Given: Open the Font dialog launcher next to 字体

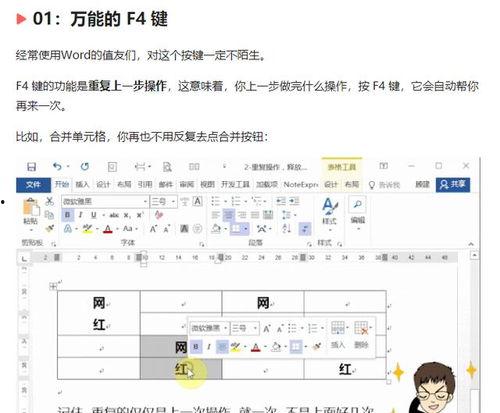Looking at the screenshot, I should tap(201, 244).
